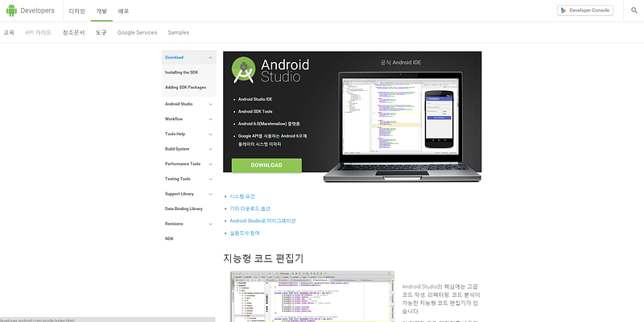Click the Tools Help sidebar label
The image size is (644, 322).
tap(175, 134)
